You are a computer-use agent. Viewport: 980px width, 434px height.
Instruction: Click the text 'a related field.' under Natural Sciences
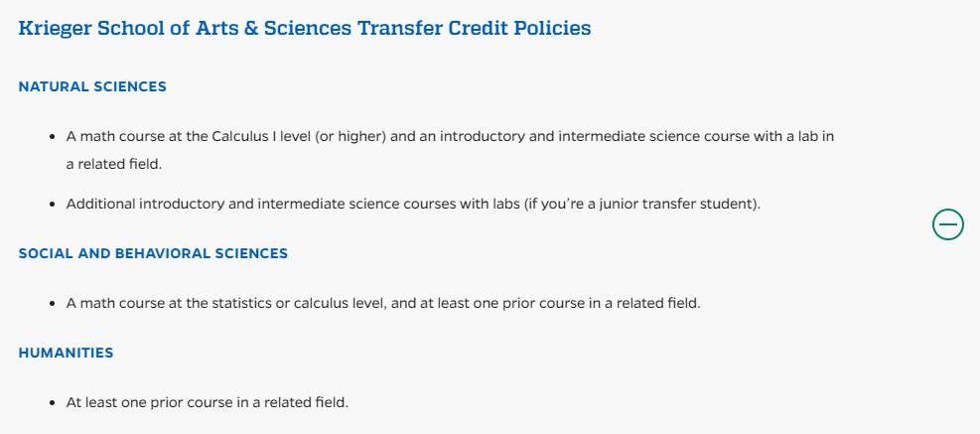coord(114,165)
